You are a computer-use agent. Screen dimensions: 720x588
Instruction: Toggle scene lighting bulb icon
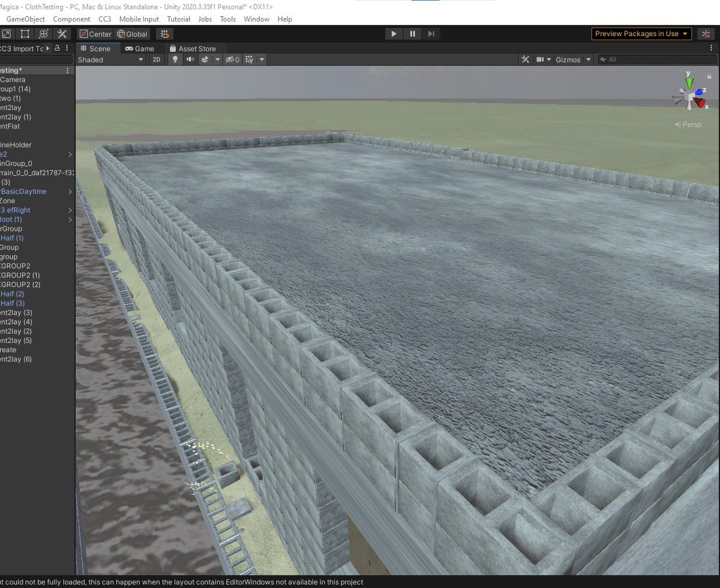175,59
